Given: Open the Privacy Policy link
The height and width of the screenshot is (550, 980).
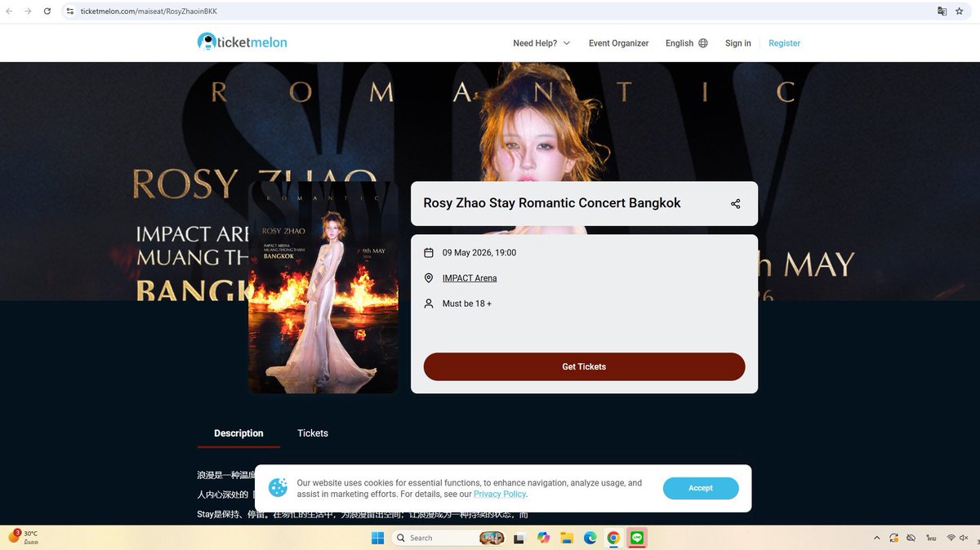Looking at the screenshot, I should (500, 494).
